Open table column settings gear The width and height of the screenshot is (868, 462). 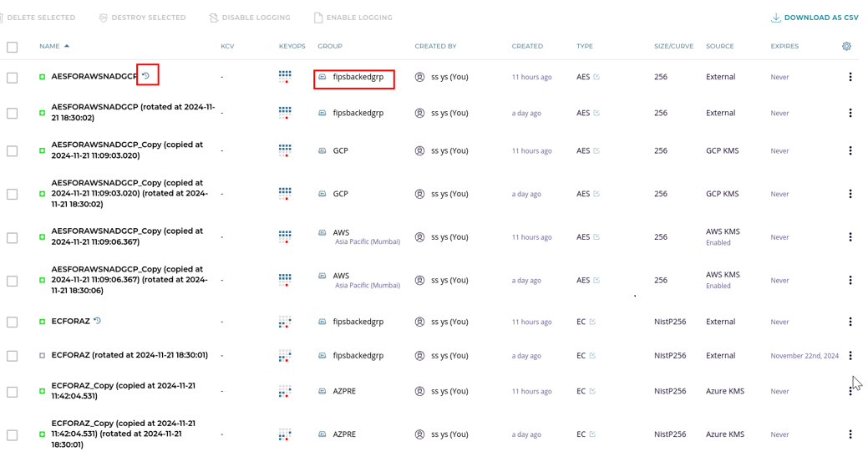click(x=846, y=47)
